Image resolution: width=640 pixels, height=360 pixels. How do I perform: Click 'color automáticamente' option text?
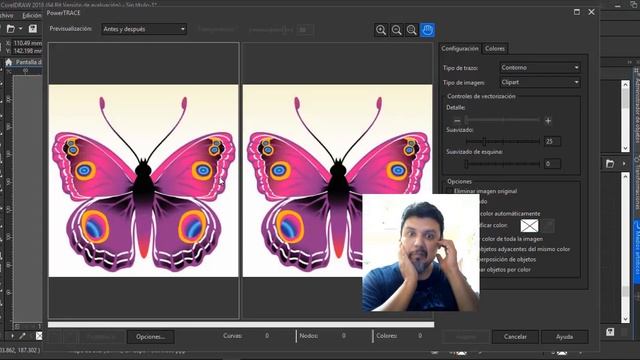(510, 213)
